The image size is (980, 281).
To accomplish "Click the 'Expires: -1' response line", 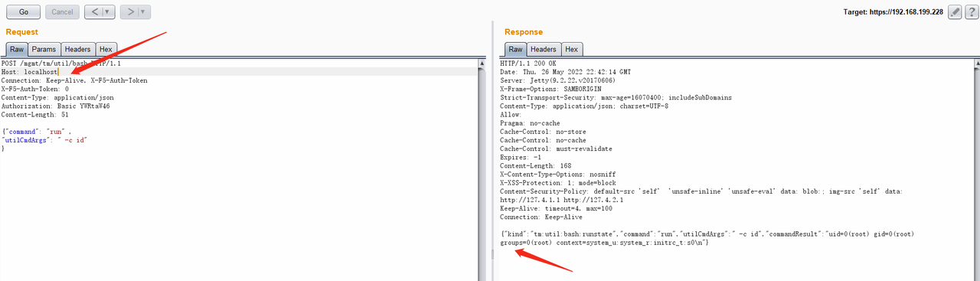I will 520,158.
